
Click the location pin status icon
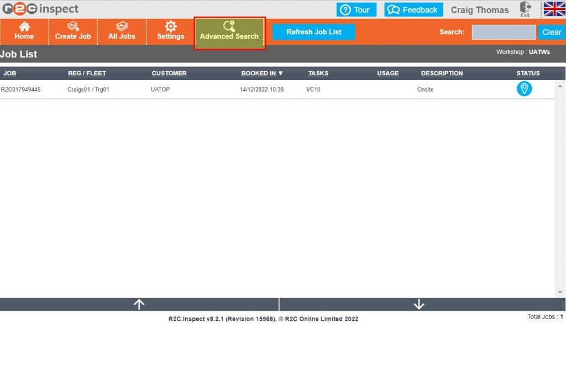(x=524, y=88)
